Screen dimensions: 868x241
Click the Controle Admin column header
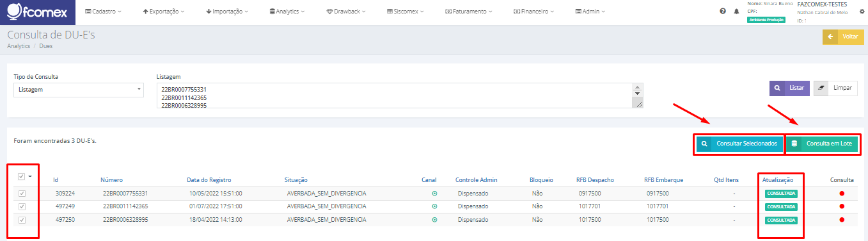coord(477,180)
